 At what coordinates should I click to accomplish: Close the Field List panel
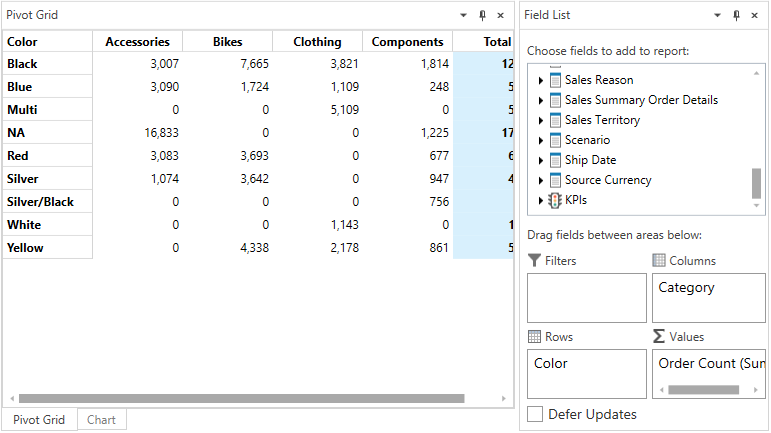754,16
